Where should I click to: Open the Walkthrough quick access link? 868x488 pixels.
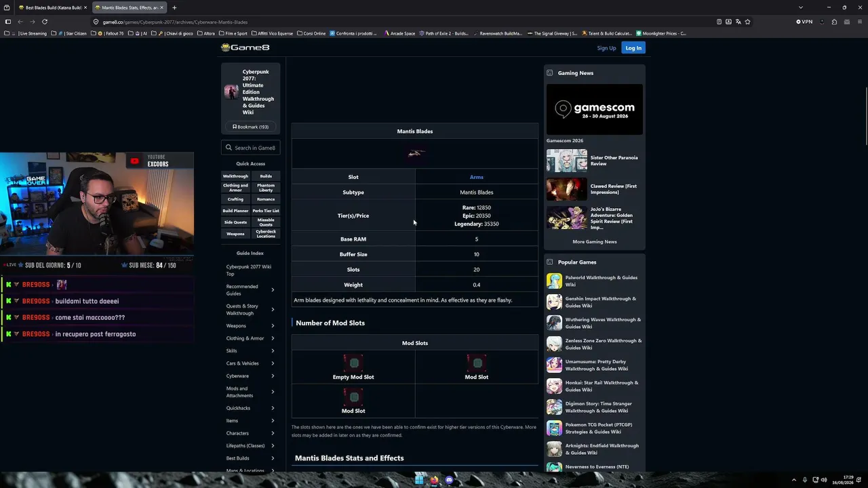point(235,176)
